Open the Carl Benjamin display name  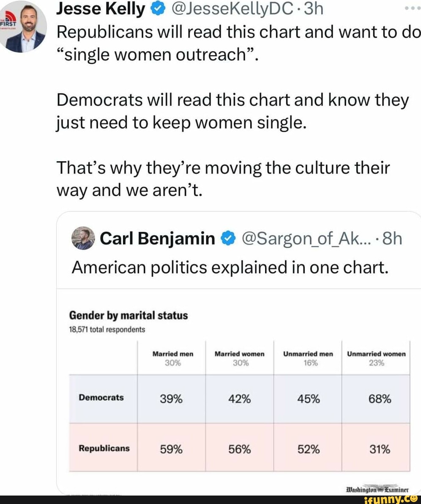point(158,240)
